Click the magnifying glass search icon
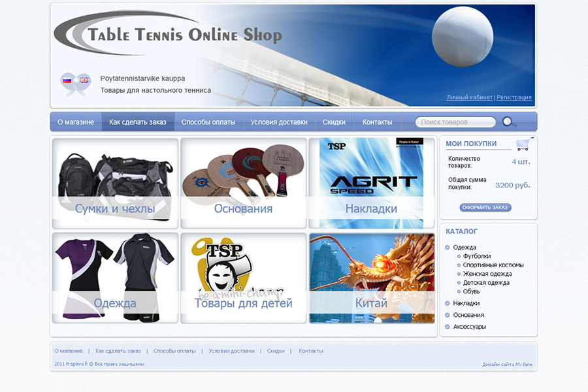Screen dimensions: 588x392 point(508,122)
